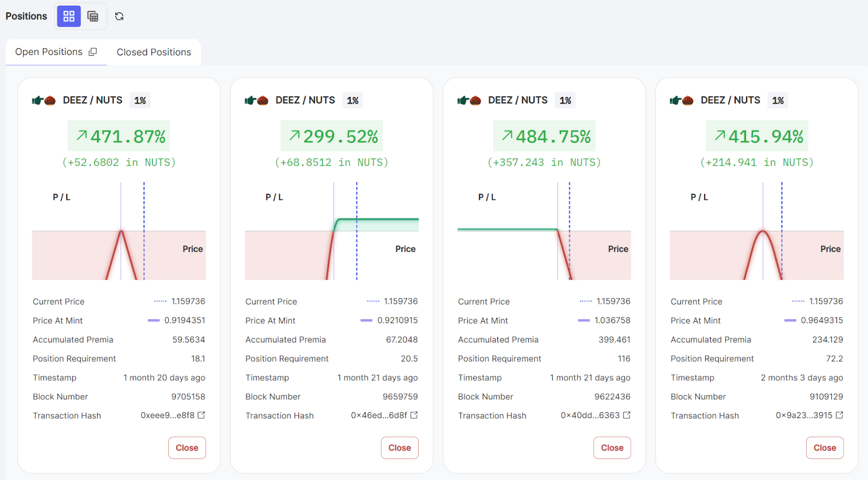Close the position with 471.87% gain

[x=187, y=448]
